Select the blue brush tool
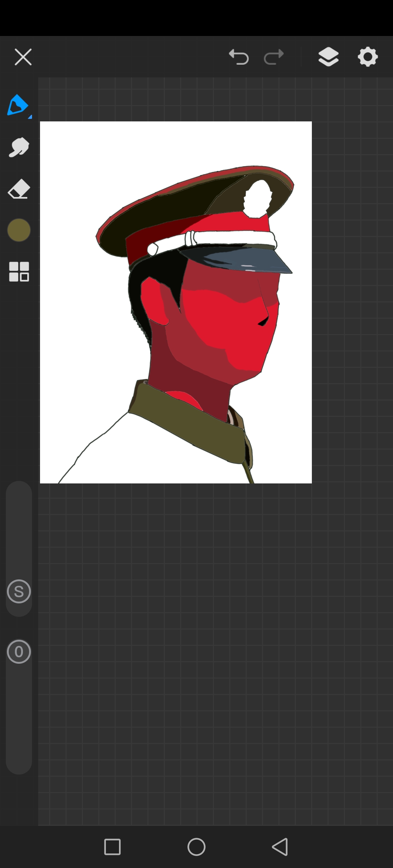This screenshot has height=868, width=393. pos(17,105)
